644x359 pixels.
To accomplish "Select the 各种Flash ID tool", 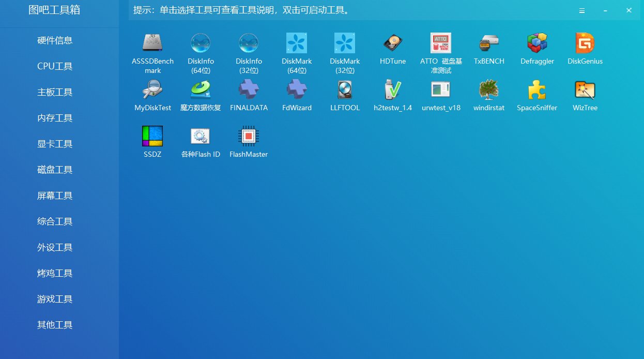I will click(201, 136).
